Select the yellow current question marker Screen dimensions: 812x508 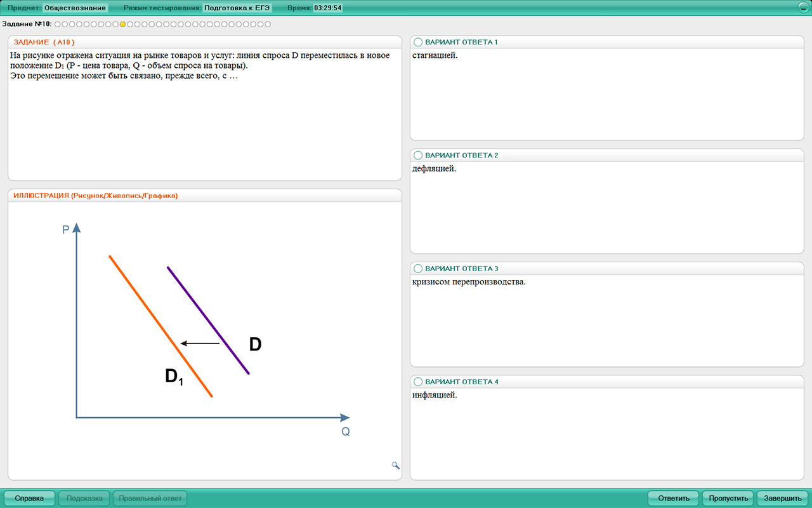point(122,24)
